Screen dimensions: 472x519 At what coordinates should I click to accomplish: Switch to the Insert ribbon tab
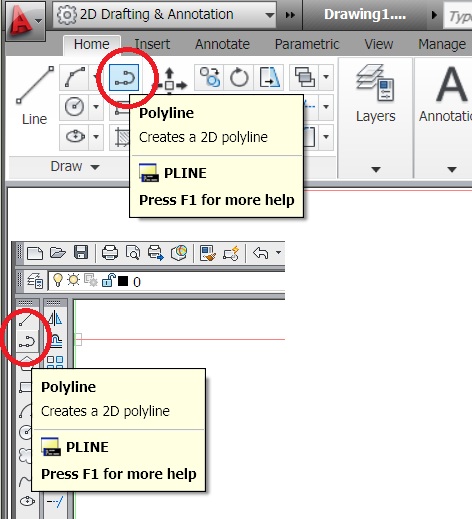[x=152, y=44]
